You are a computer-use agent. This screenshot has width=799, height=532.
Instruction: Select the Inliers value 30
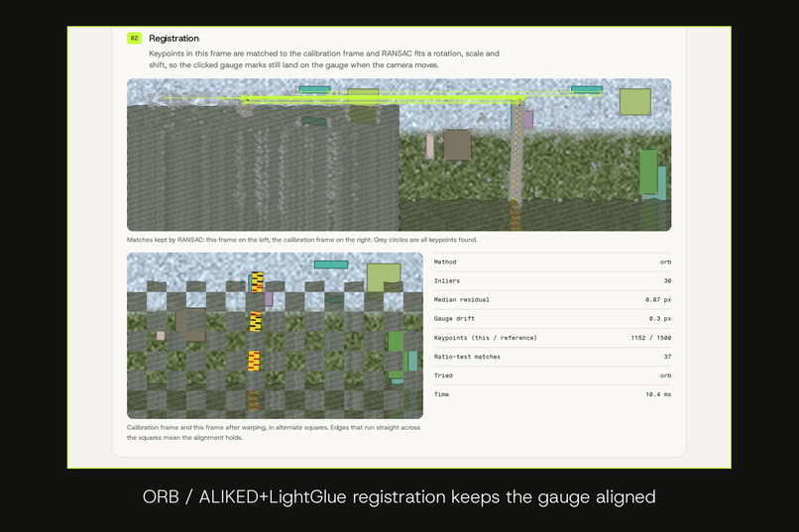point(667,281)
